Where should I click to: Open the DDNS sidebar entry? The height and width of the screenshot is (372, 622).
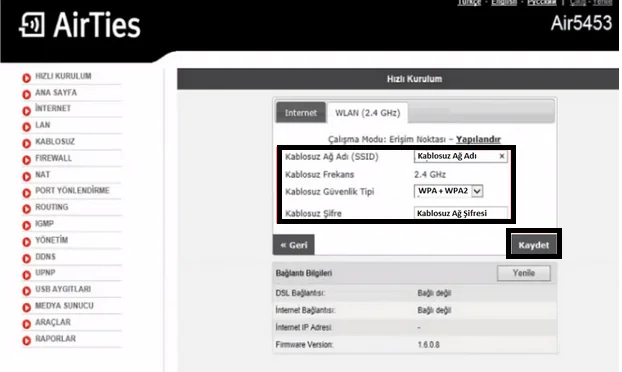point(45,257)
